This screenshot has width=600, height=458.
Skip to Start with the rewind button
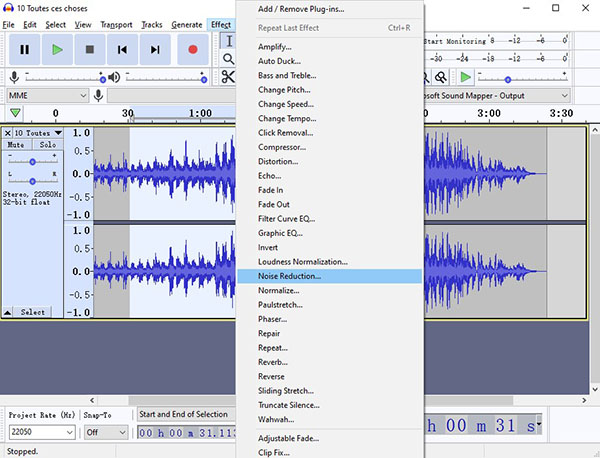coord(122,49)
